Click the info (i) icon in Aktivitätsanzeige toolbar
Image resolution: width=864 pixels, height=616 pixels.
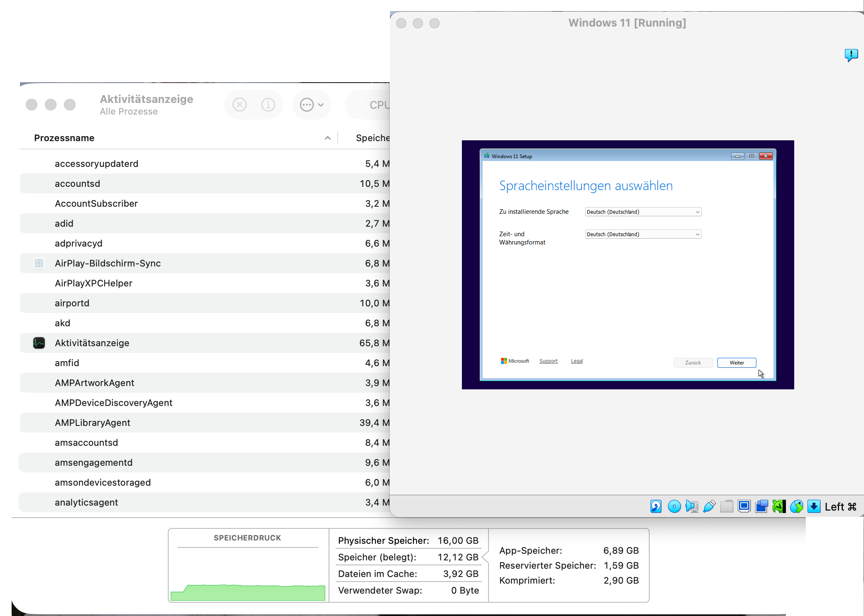(268, 105)
